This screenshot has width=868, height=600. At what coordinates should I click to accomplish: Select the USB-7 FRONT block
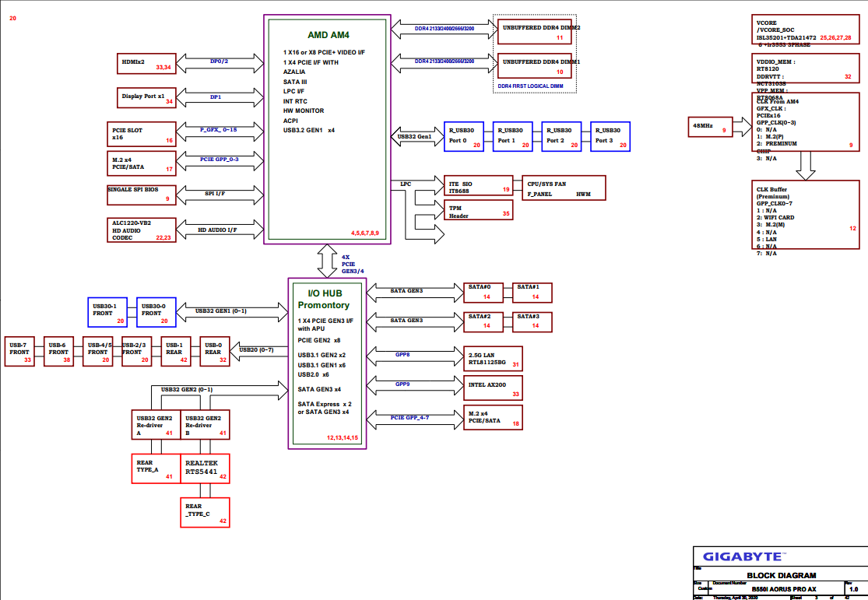click(19, 352)
